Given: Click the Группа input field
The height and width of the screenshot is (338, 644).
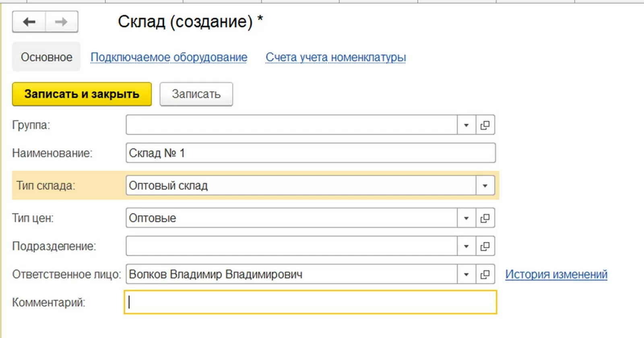Looking at the screenshot, I should pos(291,125).
